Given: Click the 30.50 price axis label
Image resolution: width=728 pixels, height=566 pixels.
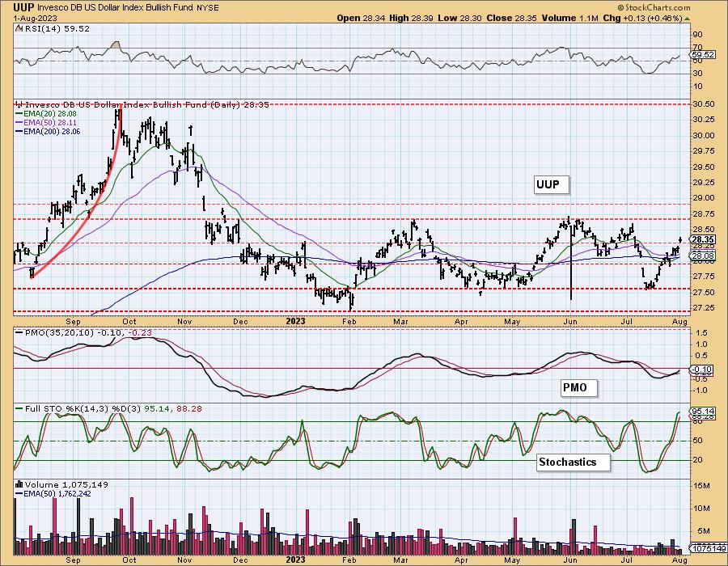Looking at the screenshot, I should [702, 104].
